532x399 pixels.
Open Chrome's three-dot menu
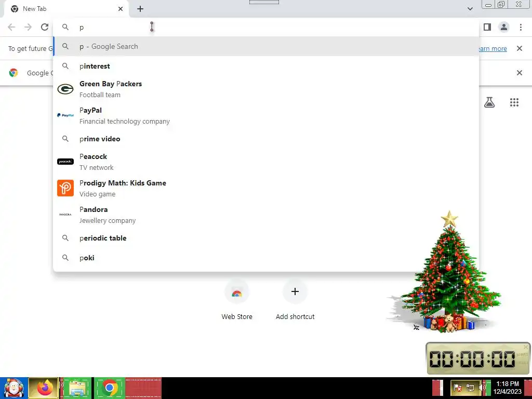(521, 27)
